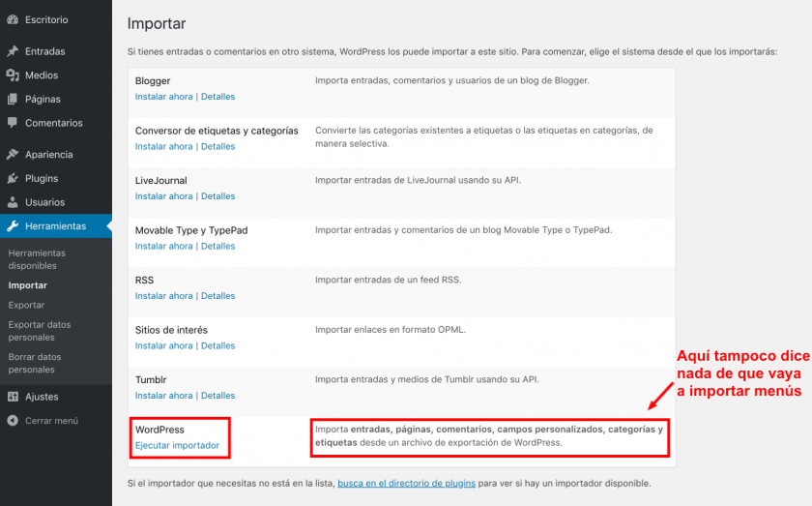Run the WordPress importer
This screenshot has height=506, width=812.
point(177,446)
